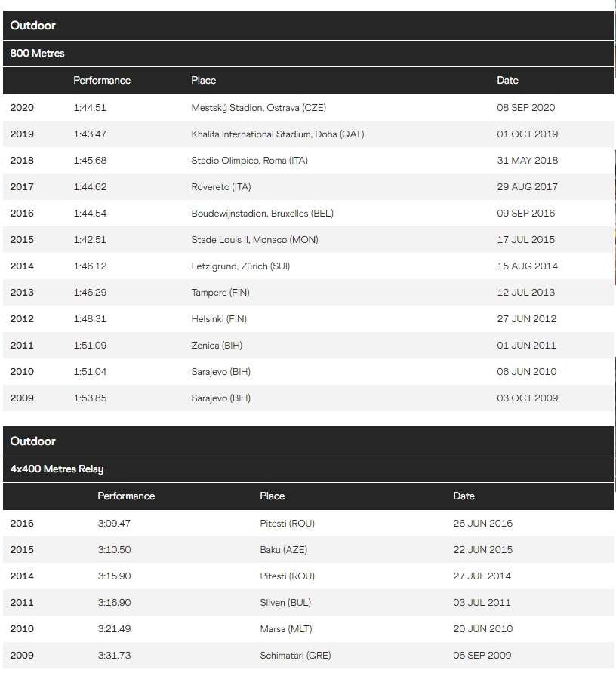Click the Performance column header in 800 Metres table
Image resolution: width=616 pixels, height=676 pixels.
pos(102,81)
